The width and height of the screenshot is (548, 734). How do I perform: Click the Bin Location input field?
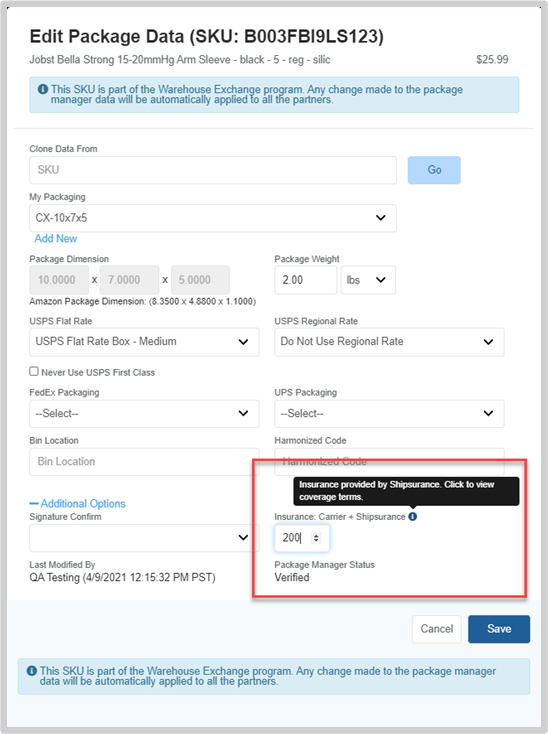click(144, 462)
